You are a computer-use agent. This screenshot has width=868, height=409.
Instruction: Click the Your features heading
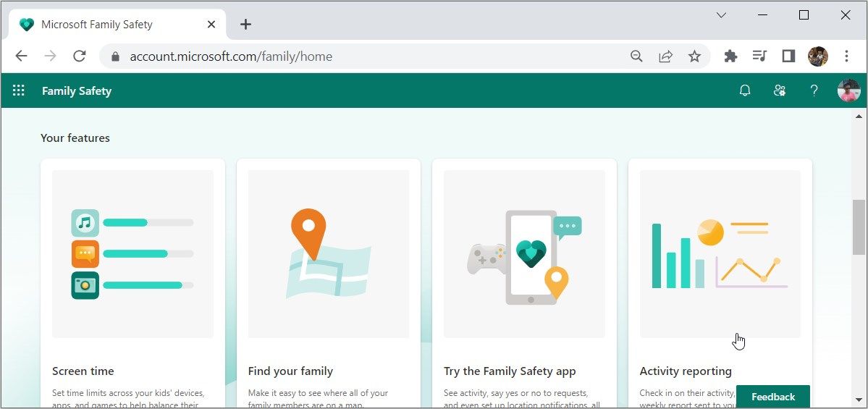(x=75, y=138)
